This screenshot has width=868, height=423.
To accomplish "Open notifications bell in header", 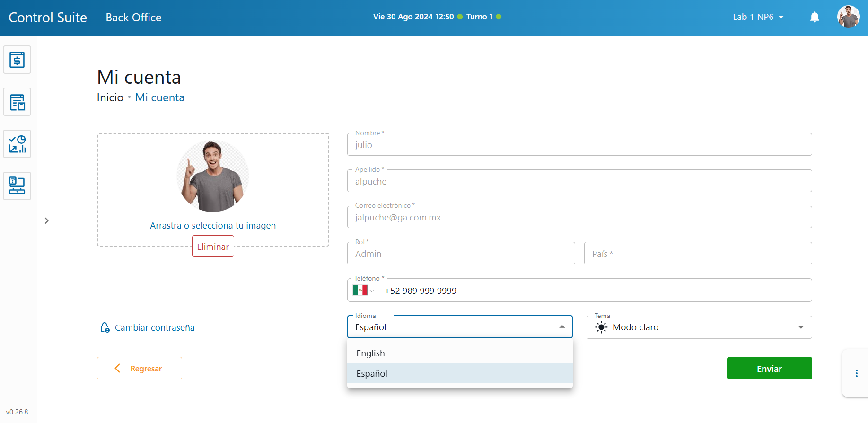I will point(814,18).
